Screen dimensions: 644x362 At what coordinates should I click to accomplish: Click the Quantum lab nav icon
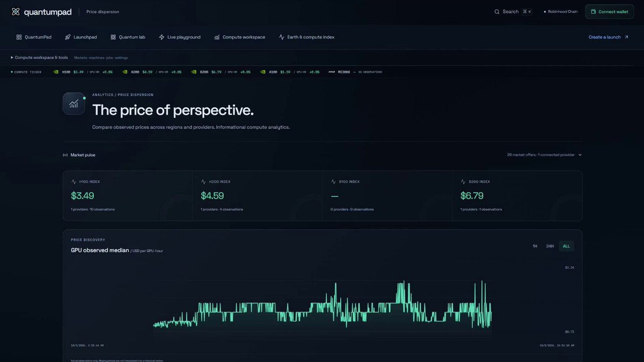point(113,37)
